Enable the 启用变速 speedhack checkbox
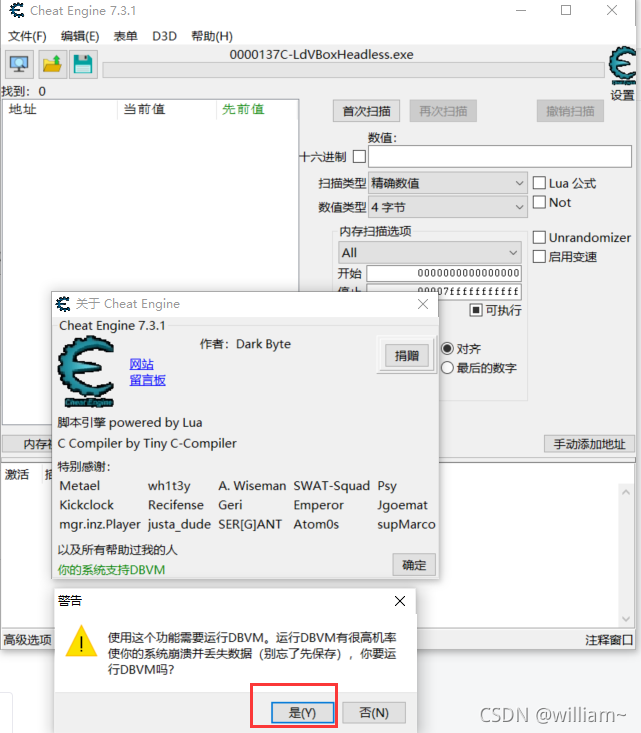The image size is (641, 733). click(539, 257)
